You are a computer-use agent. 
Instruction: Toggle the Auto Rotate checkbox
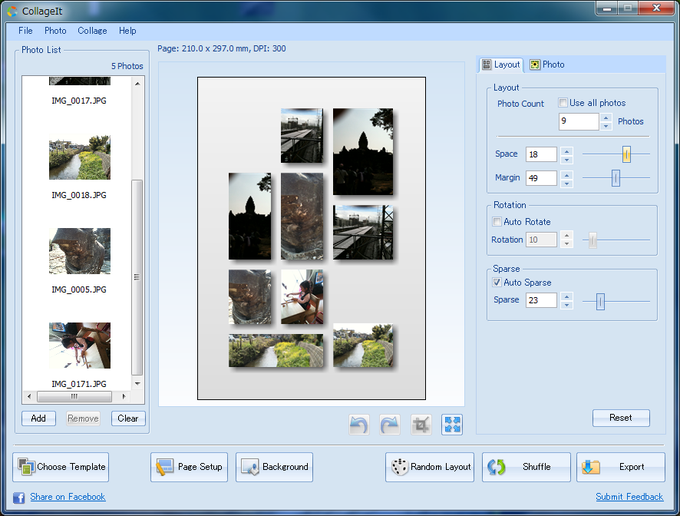[497, 222]
